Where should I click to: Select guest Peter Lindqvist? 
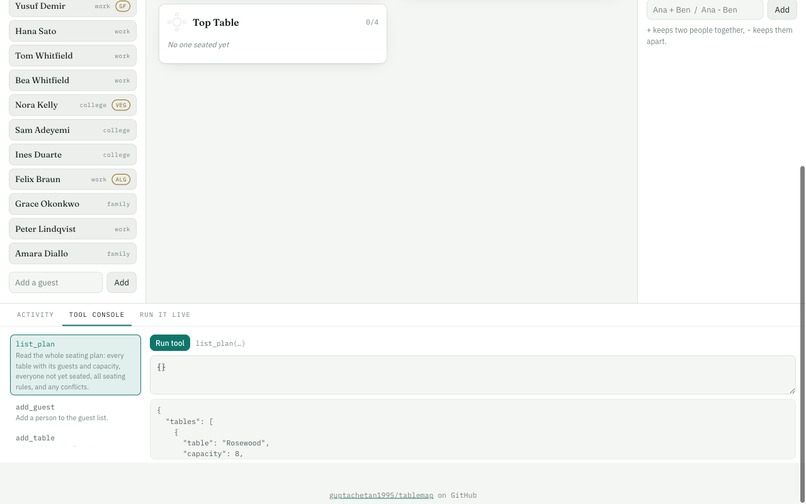72,229
